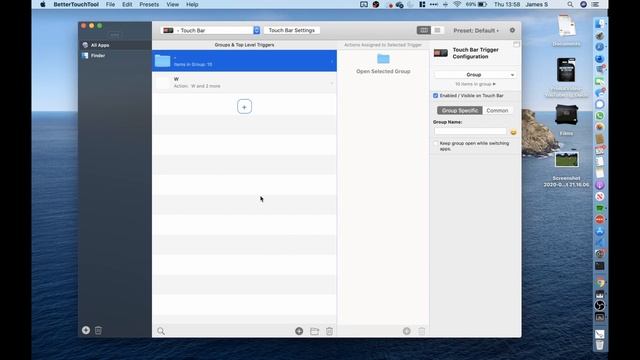Select the Group Specific tab
Viewport: 640px width, 360px height.
point(460,111)
